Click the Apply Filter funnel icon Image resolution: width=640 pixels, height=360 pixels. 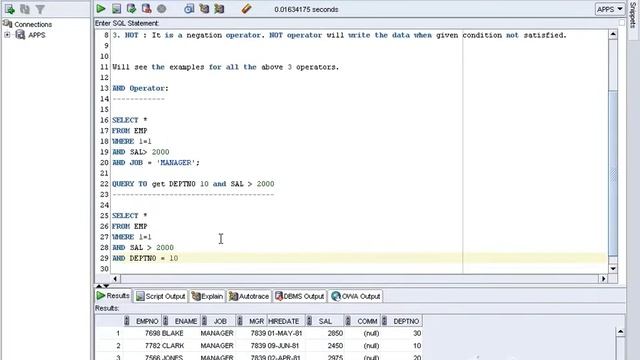click(40, 9)
